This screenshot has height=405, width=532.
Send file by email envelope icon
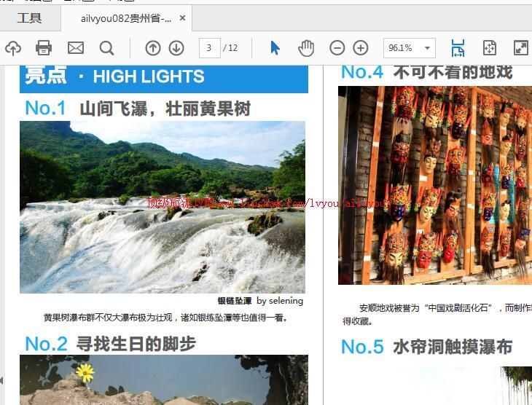pos(76,48)
